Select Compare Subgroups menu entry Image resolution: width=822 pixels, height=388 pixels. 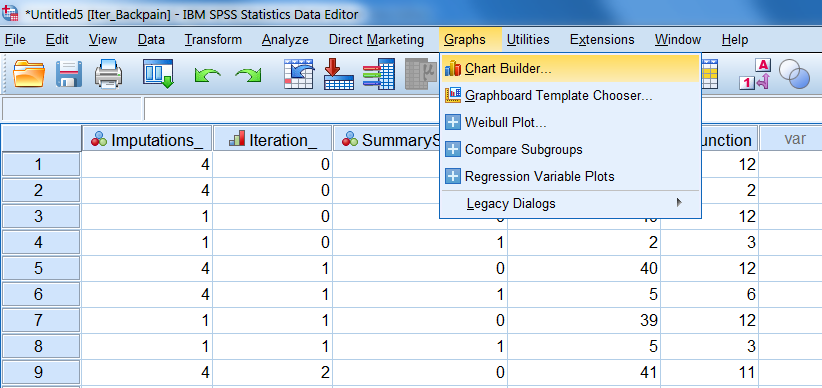570,149
